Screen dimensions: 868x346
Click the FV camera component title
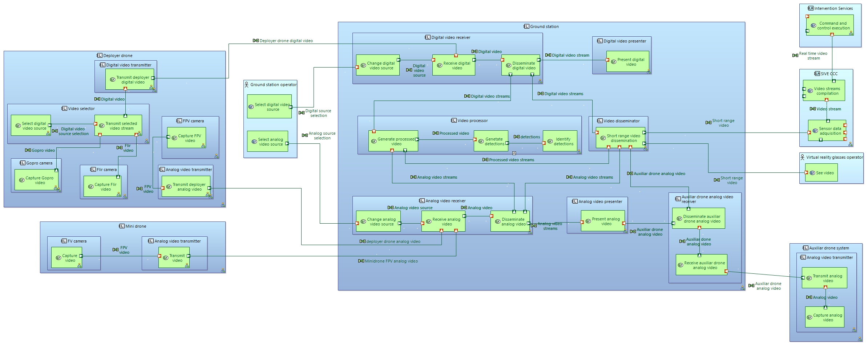pyautogui.click(x=77, y=241)
